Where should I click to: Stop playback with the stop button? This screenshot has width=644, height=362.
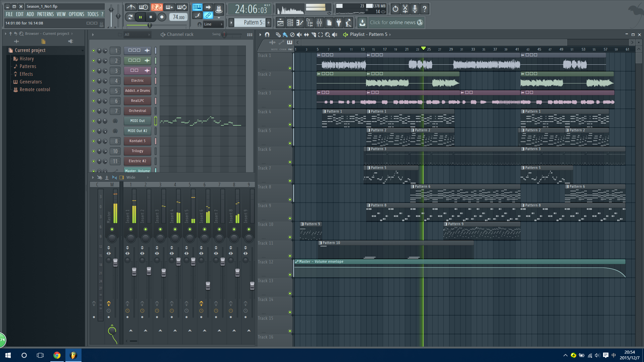coord(151,17)
